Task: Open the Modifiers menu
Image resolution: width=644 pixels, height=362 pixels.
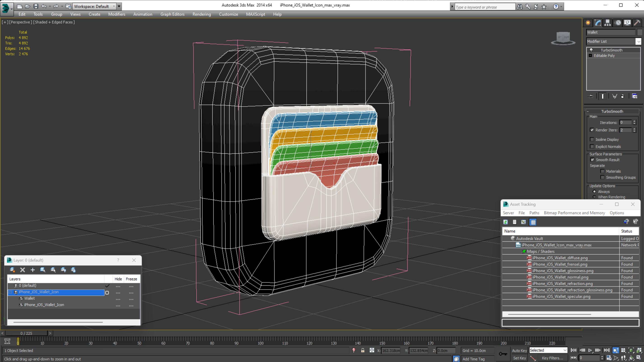Action: click(116, 14)
